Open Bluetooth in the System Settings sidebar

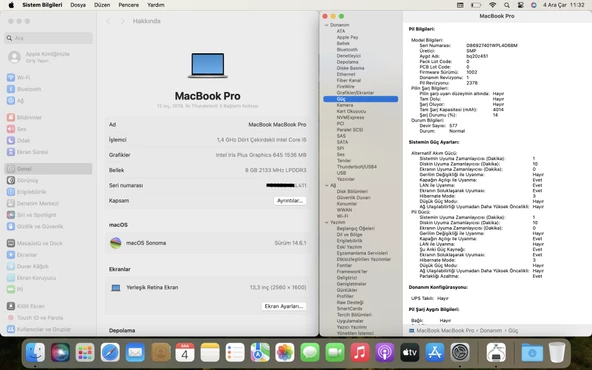(x=24, y=89)
